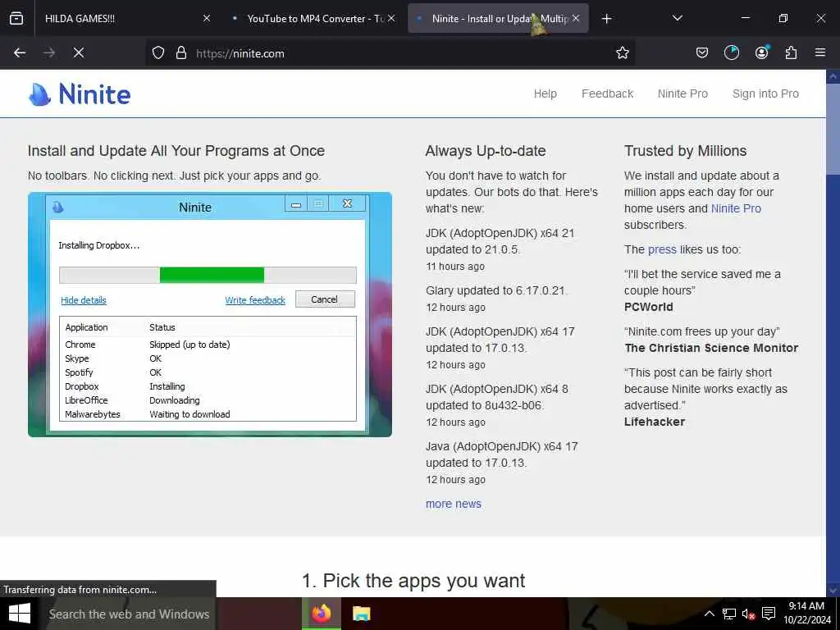The width and height of the screenshot is (840, 630).
Task: Switch to the HILDA GAMES!!! tab
Action: coord(127,18)
